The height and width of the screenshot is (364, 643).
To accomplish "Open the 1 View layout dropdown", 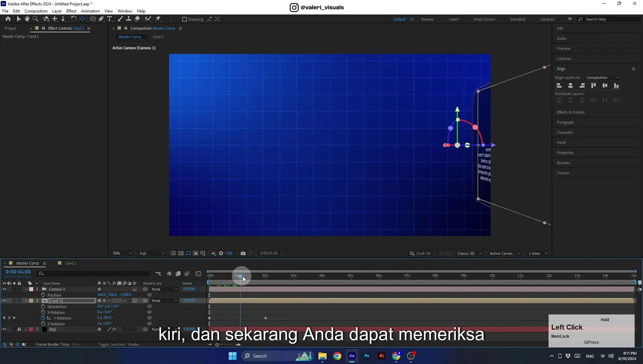I will point(538,253).
